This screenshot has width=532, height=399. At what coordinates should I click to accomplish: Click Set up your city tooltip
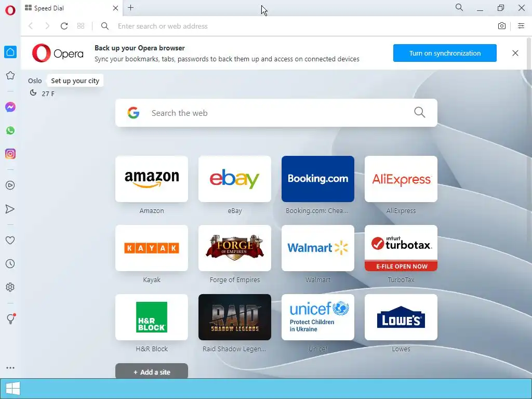coord(75,81)
